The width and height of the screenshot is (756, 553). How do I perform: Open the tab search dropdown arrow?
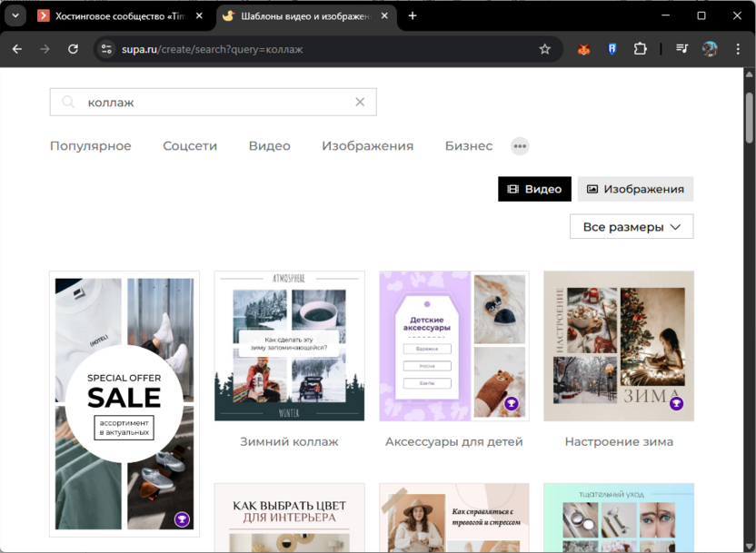pyautogui.click(x=15, y=15)
